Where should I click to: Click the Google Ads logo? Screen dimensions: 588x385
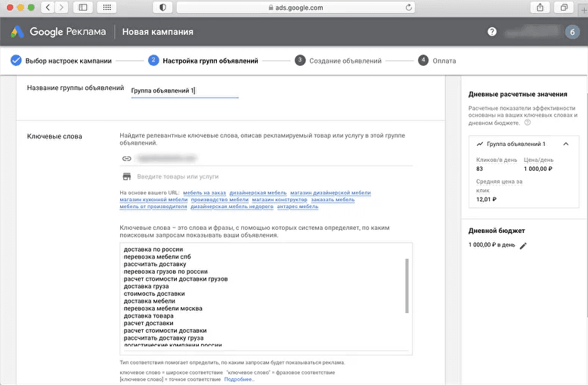pos(17,32)
